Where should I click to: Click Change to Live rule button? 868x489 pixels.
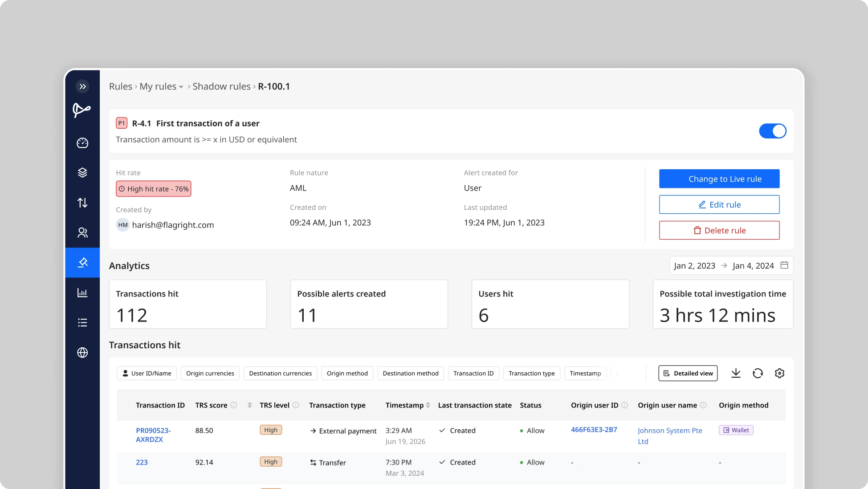coord(719,179)
